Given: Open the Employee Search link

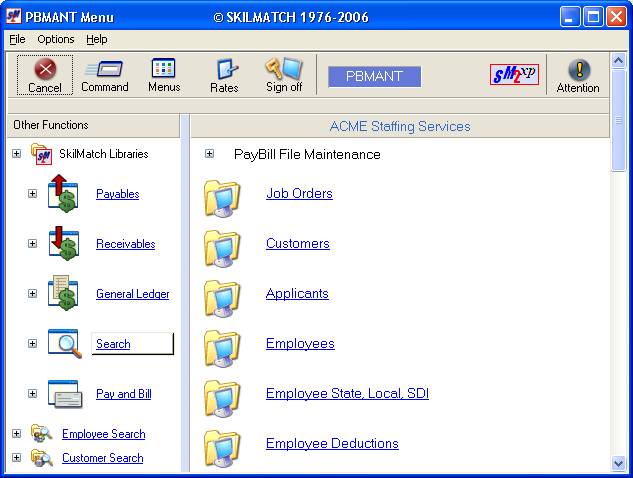Looking at the screenshot, I should coord(104,434).
